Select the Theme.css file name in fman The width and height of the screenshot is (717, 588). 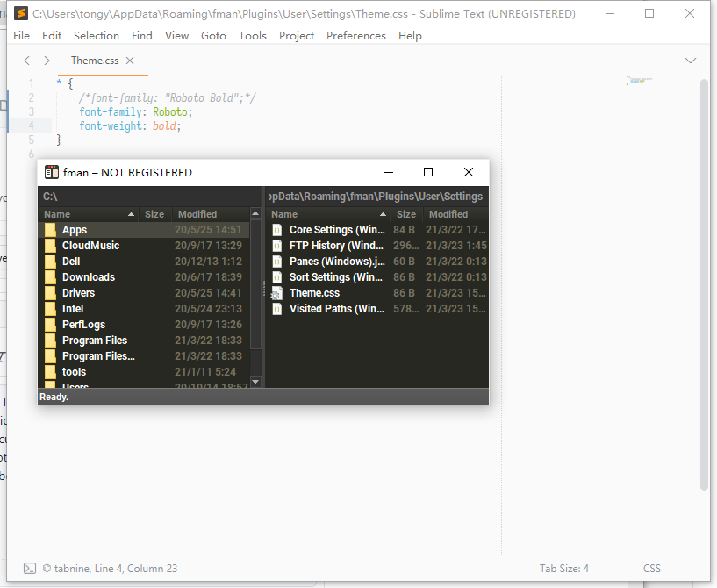click(x=314, y=293)
